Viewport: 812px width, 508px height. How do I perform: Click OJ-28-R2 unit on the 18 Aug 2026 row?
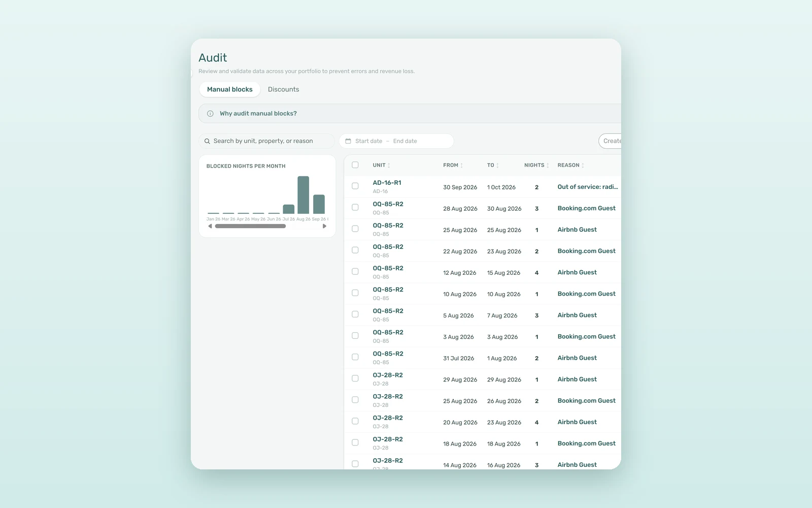(388, 439)
